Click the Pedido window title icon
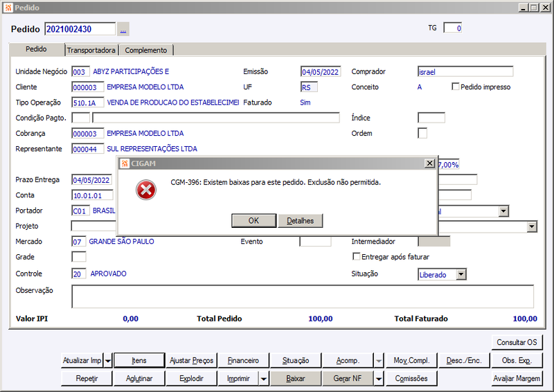This screenshot has width=554, height=392. pos(8,8)
